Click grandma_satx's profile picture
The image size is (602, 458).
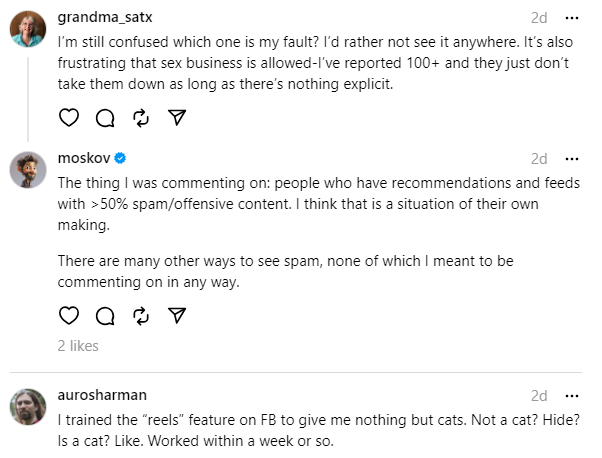pos(28,30)
